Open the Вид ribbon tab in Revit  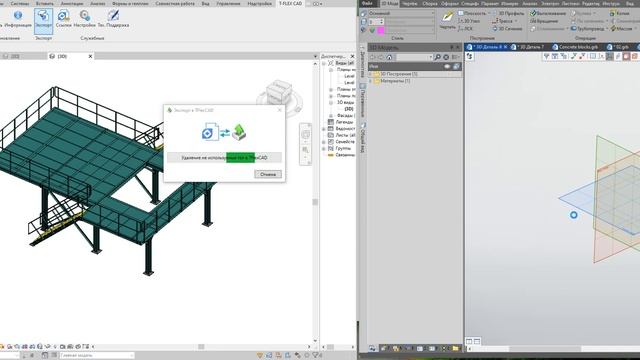(205, 4)
